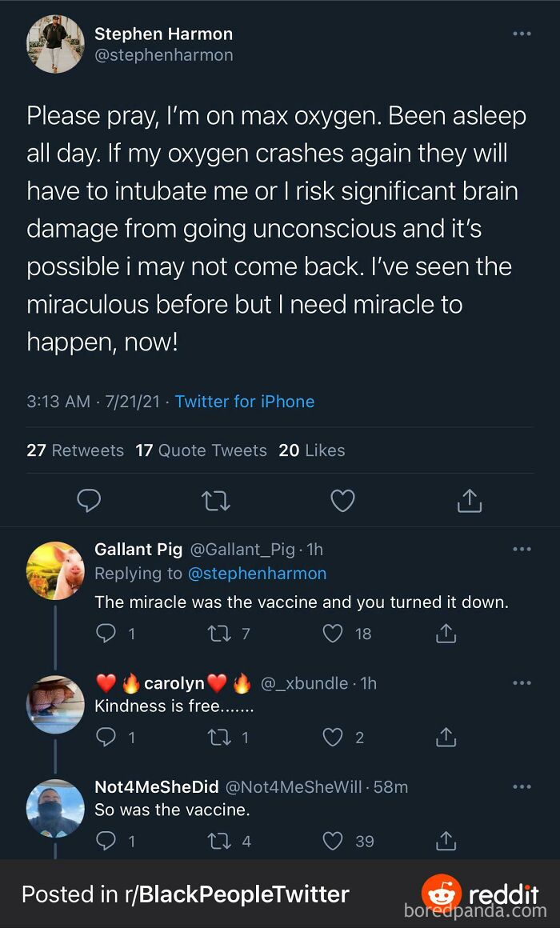This screenshot has width=560, height=928.
Task: Open the reply icon on Not4MeSheDid's comment
Action: [x=105, y=841]
